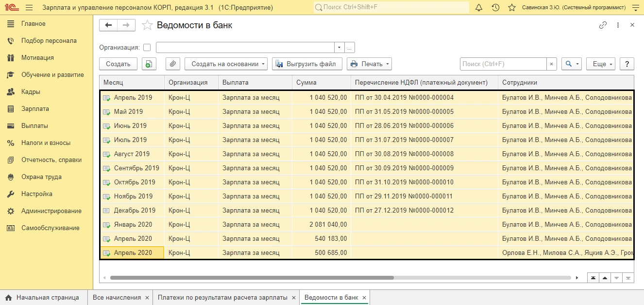Open Администрирование section
The width and height of the screenshot is (644, 305).
[46, 211]
